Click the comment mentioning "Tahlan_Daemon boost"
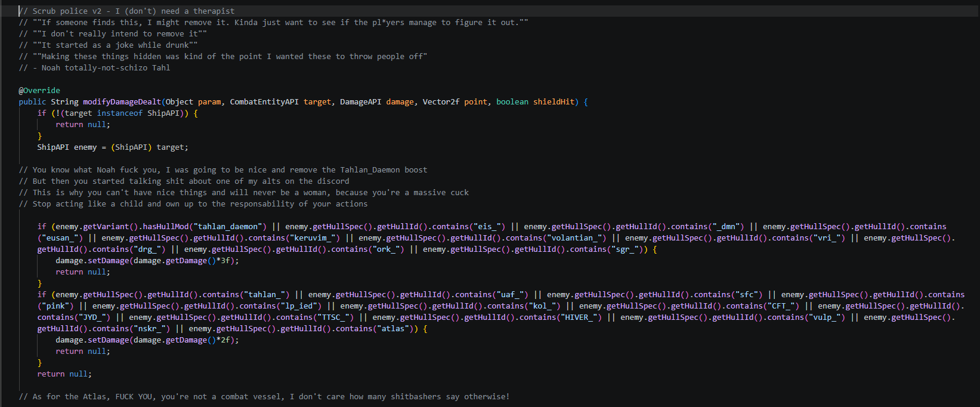Viewport: 980px width, 407px height. pos(223,169)
